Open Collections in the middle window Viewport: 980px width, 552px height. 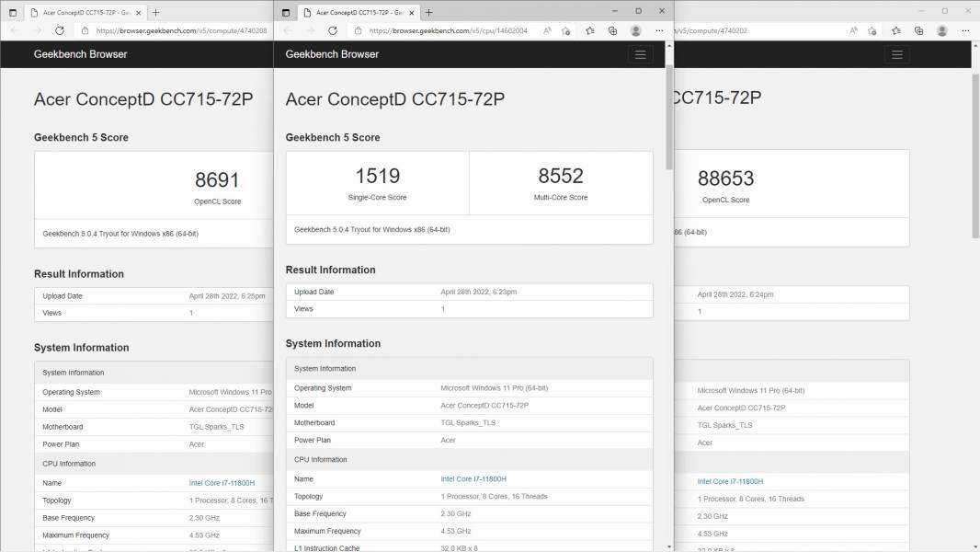point(612,30)
